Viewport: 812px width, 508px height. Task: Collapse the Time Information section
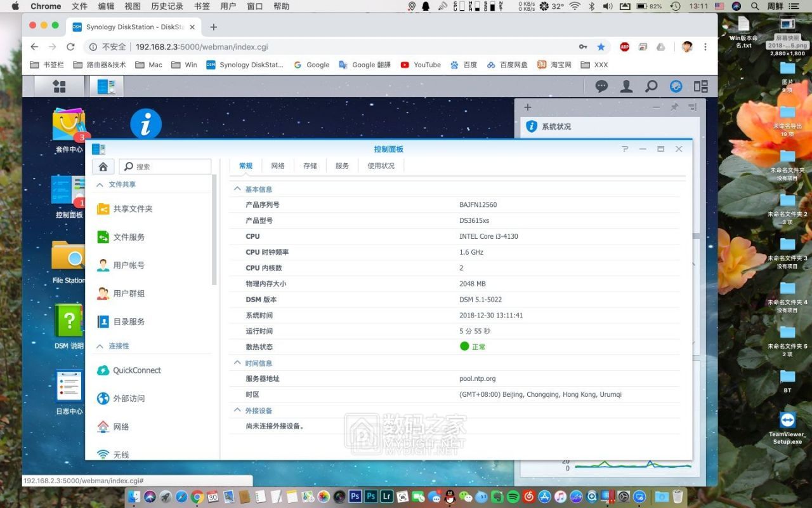click(x=237, y=363)
